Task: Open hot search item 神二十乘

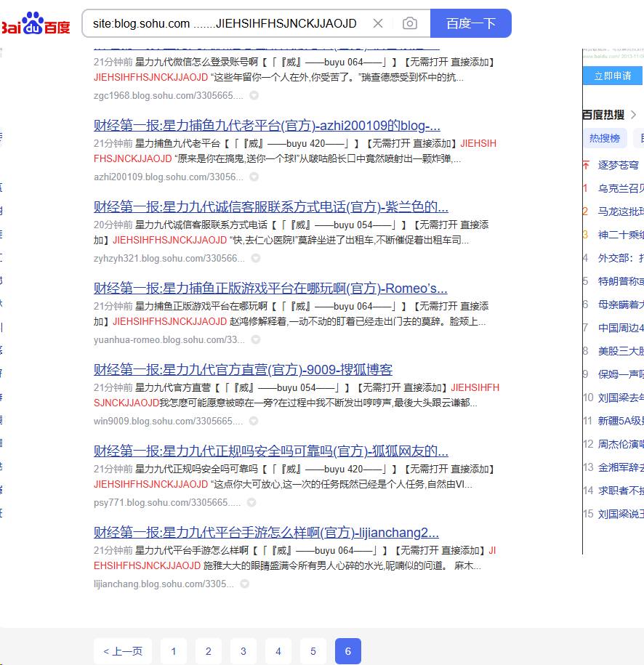Action: click(621, 235)
